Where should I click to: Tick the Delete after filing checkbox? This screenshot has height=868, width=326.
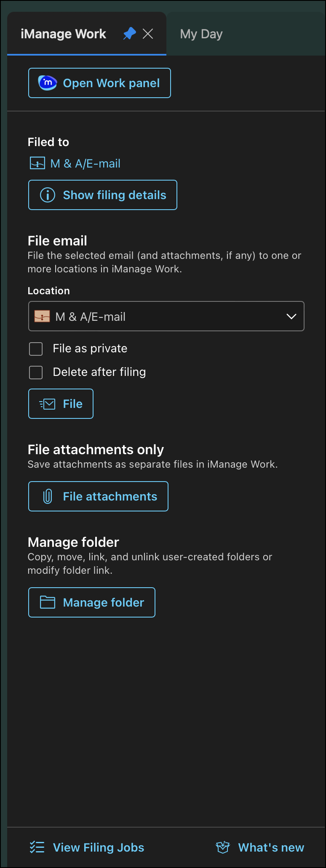pos(36,372)
